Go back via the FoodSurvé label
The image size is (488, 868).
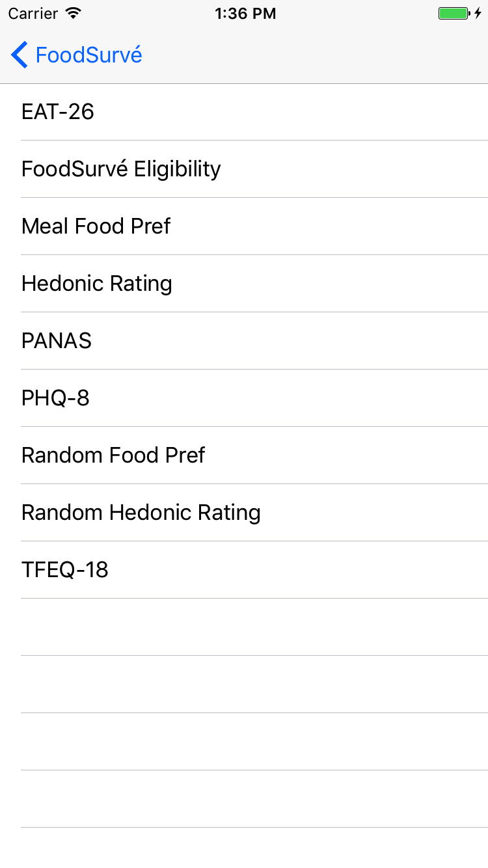[x=88, y=55]
